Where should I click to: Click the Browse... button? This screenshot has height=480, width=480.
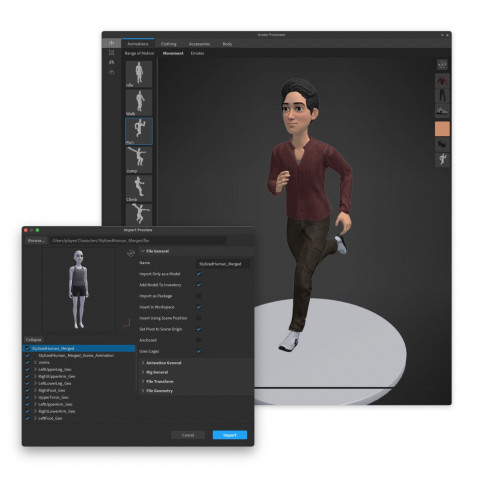pyautogui.click(x=36, y=240)
